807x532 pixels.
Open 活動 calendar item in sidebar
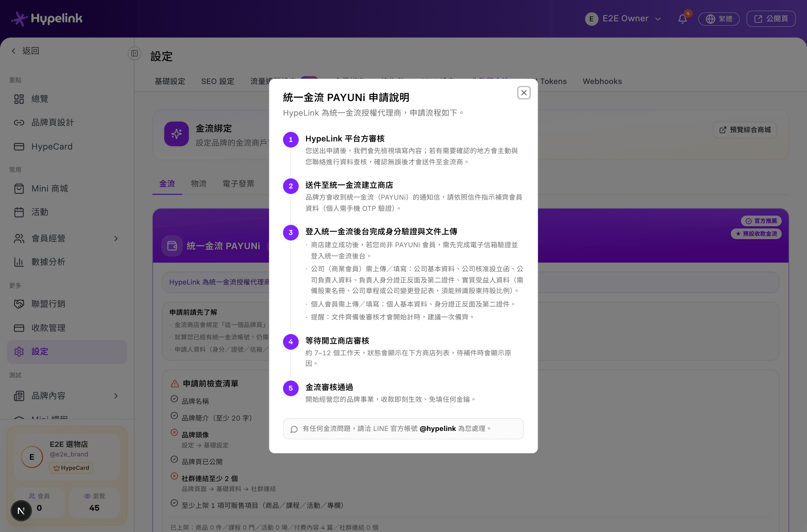(67, 212)
